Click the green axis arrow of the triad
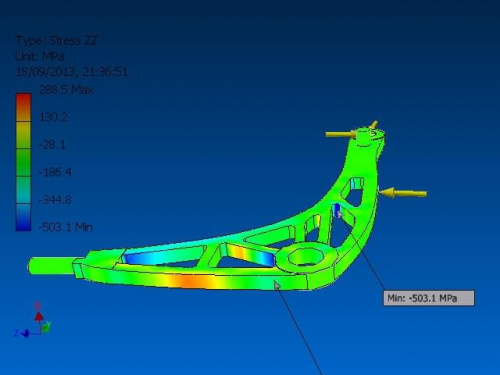This screenshot has width=500, height=375. 47,326
